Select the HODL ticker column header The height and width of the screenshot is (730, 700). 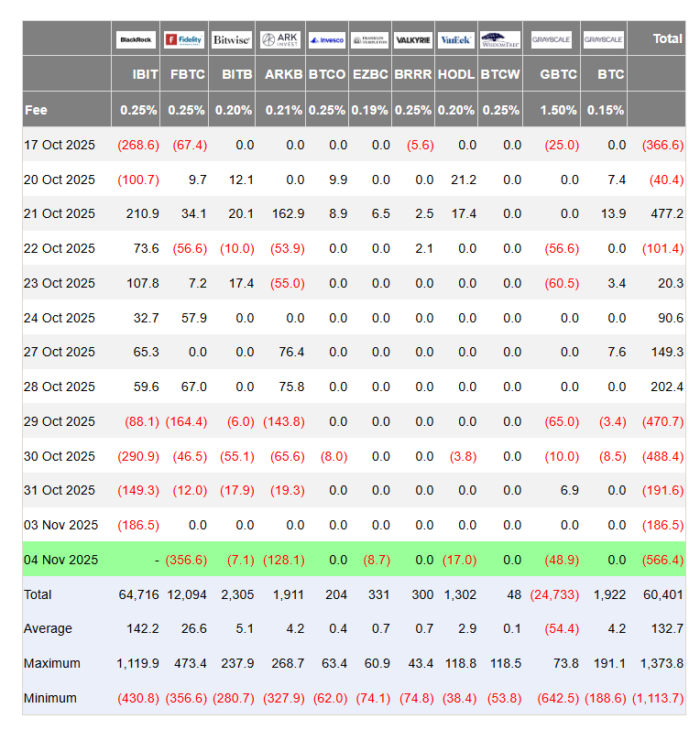click(456, 74)
